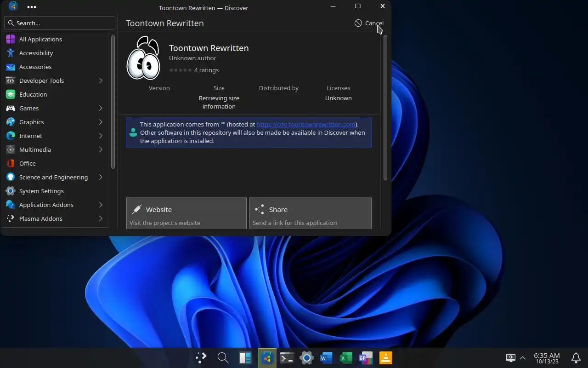
Task: Open the Multimedia category
Action: pos(55,149)
